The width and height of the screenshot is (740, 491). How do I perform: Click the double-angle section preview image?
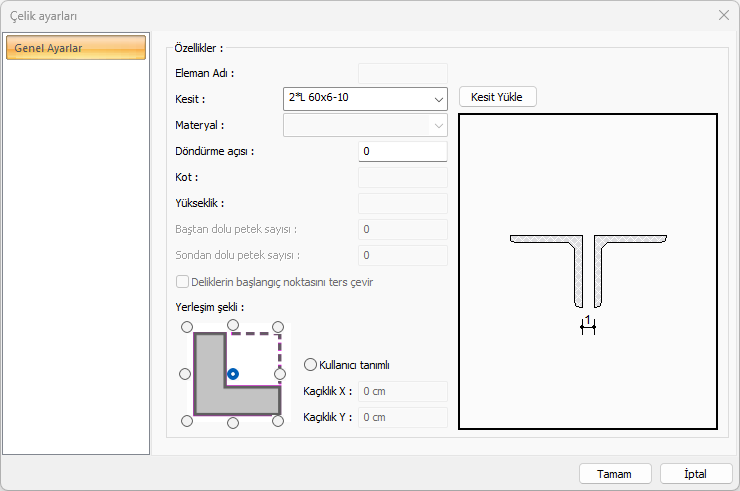pyautogui.click(x=588, y=271)
